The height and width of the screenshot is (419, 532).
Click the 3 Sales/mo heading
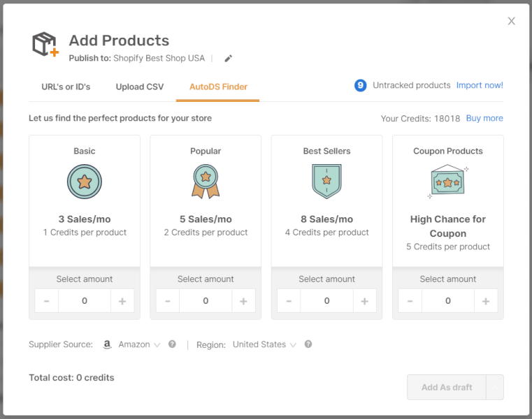(85, 219)
